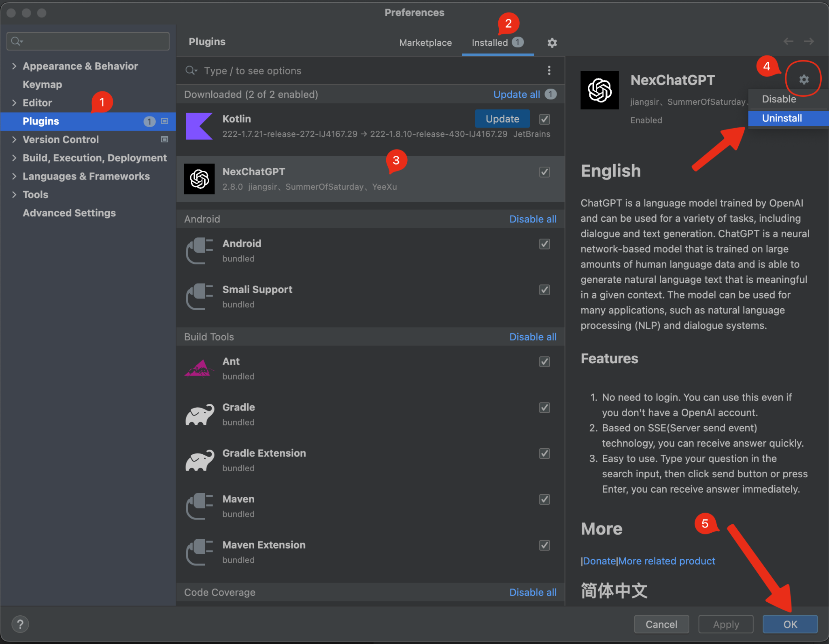Screen dimensions: 829x644
Task: Click the OK button
Action: [x=790, y=624]
